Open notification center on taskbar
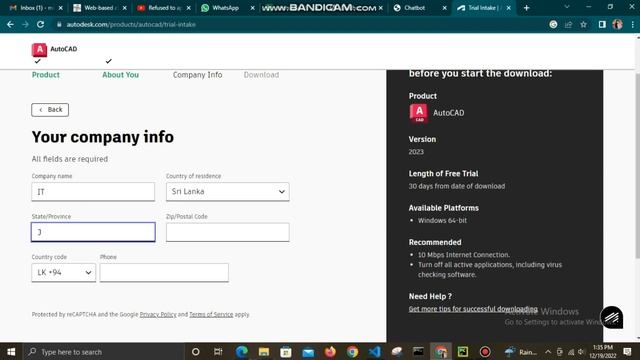Image resolution: width=640 pixels, height=360 pixels. 628,352
